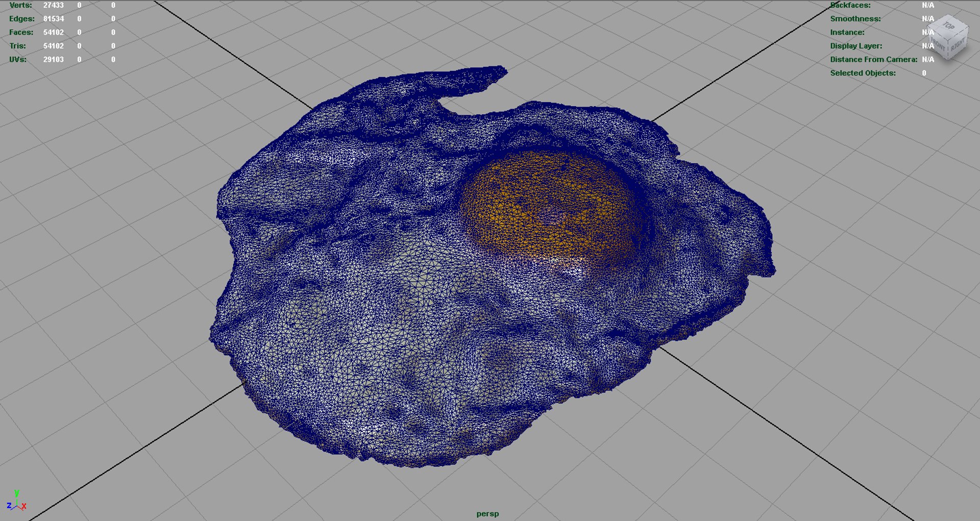
Task: Click the Distance From Camera: label
Action: pyautogui.click(x=874, y=59)
